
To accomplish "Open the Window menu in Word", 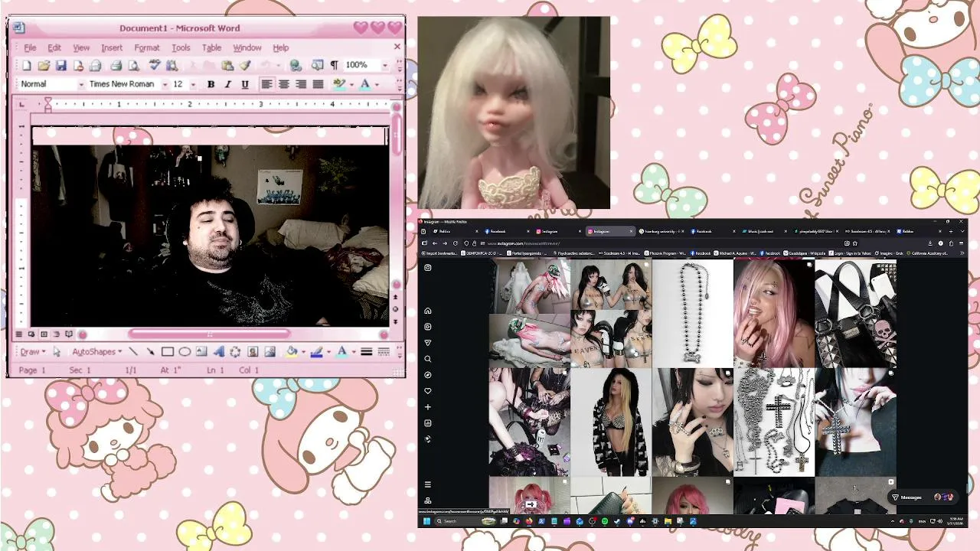I will tap(247, 47).
